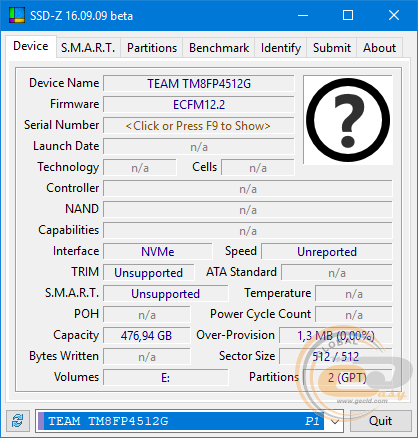The height and width of the screenshot is (438, 418).
Task: Click the ATA Standard n/a field
Action: (x=337, y=273)
